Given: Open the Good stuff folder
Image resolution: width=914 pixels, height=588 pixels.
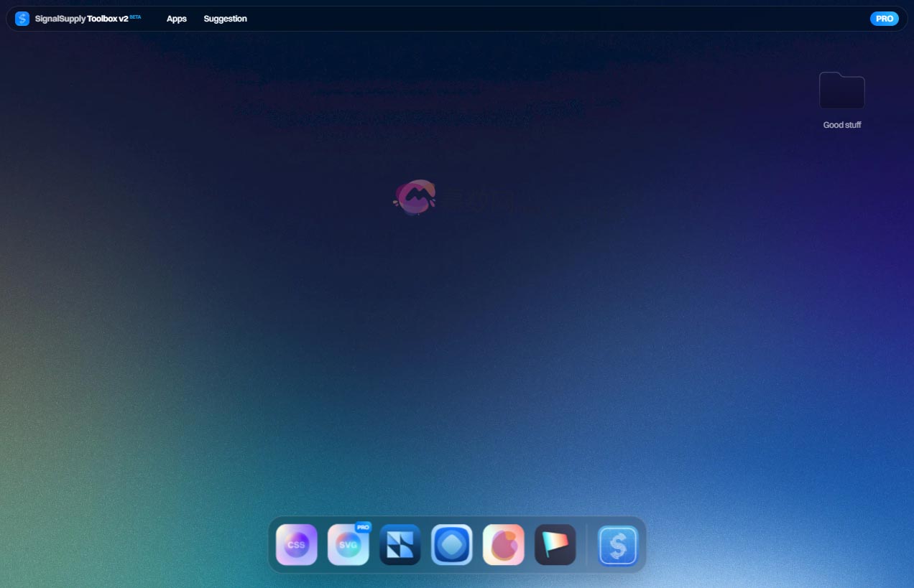Looking at the screenshot, I should pyautogui.click(x=841, y=90).
